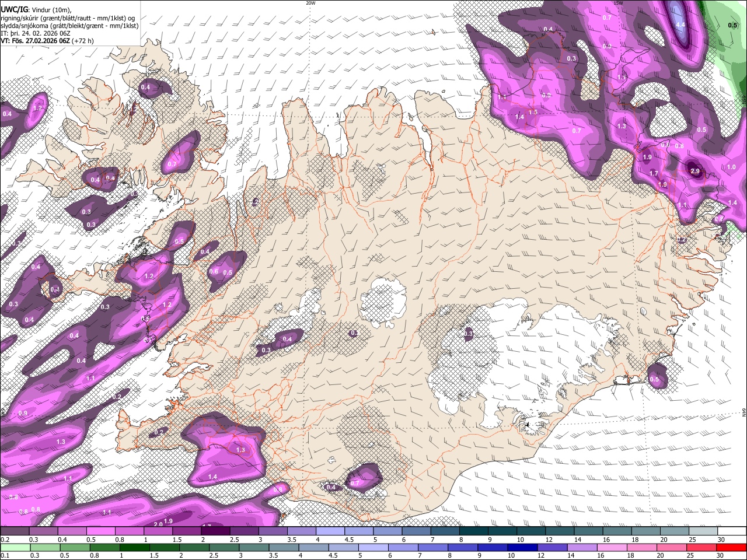Select the 'Vindur (10m),' title text
Viewport: 747px width, 560px height.
tap(51, 9)
